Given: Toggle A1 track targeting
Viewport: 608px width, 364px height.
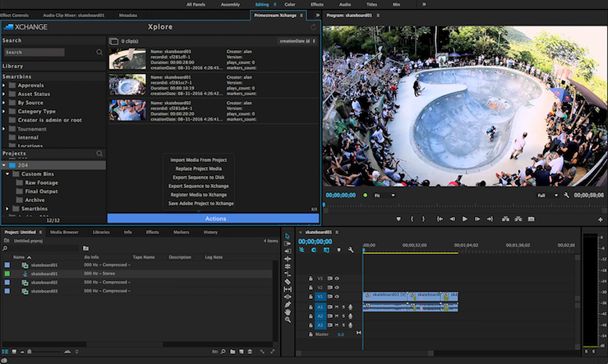Looking at the screenshot, I should click(320, 306).
